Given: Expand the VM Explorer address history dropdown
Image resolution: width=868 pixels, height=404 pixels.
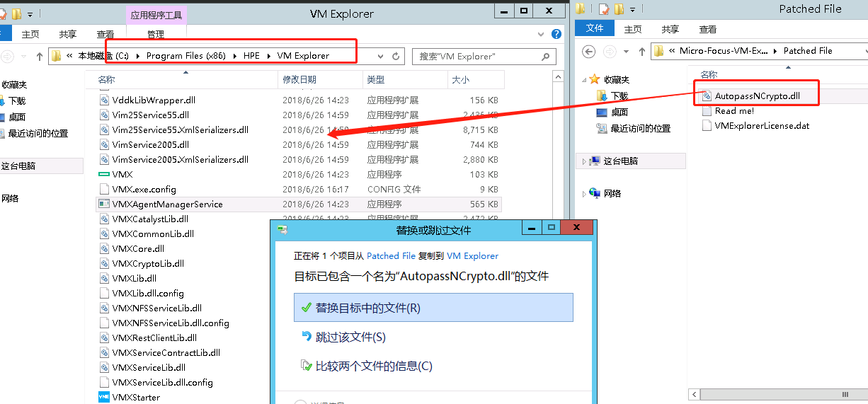Looking at the screenshot, I should coord(380,56).
